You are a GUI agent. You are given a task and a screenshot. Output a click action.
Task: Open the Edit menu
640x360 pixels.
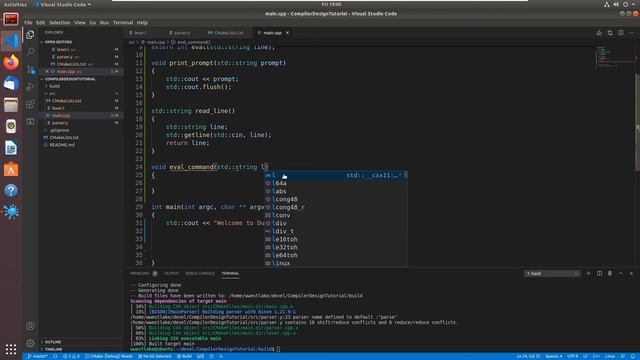[40, 22]
